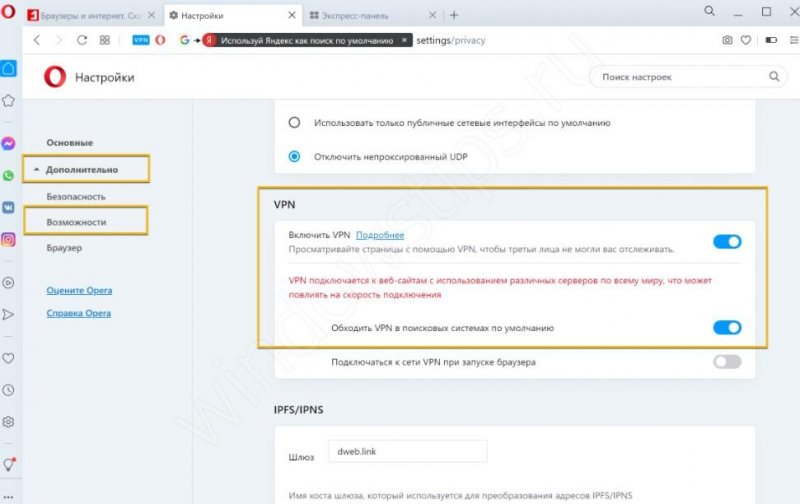
Task: Click the VPN badge in address bar
Action: coord(141,40)
